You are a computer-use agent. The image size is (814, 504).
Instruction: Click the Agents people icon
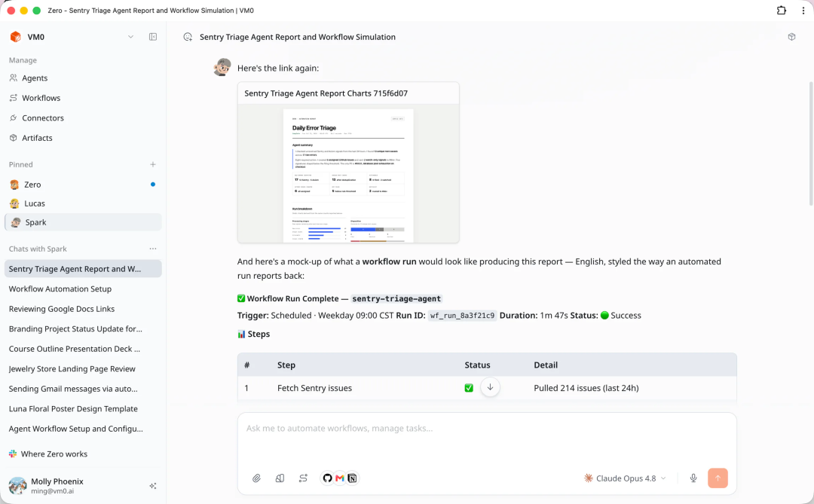[14, 78]
